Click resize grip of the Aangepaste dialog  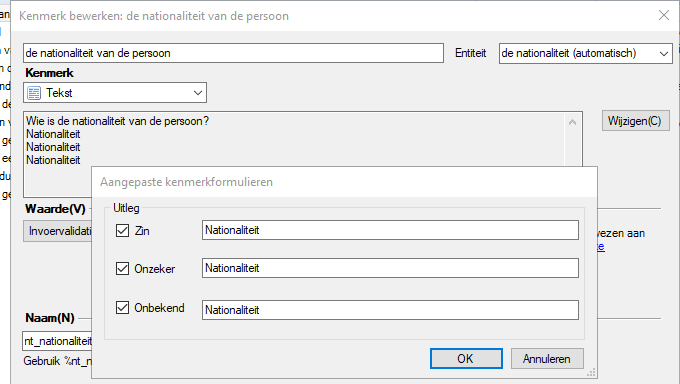591,372
